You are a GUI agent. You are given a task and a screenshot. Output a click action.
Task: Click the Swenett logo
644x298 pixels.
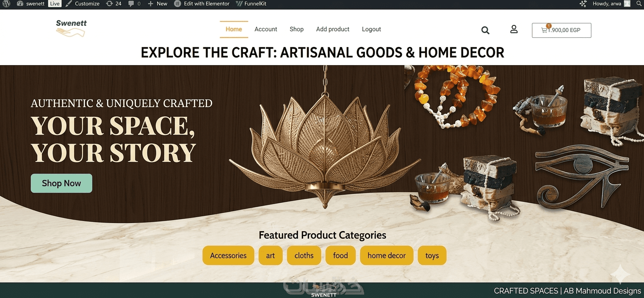71,28
